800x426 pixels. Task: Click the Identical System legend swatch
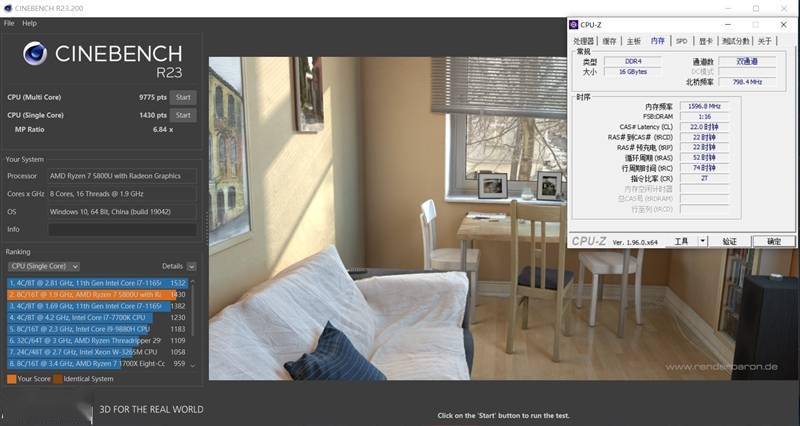(58, 379)
